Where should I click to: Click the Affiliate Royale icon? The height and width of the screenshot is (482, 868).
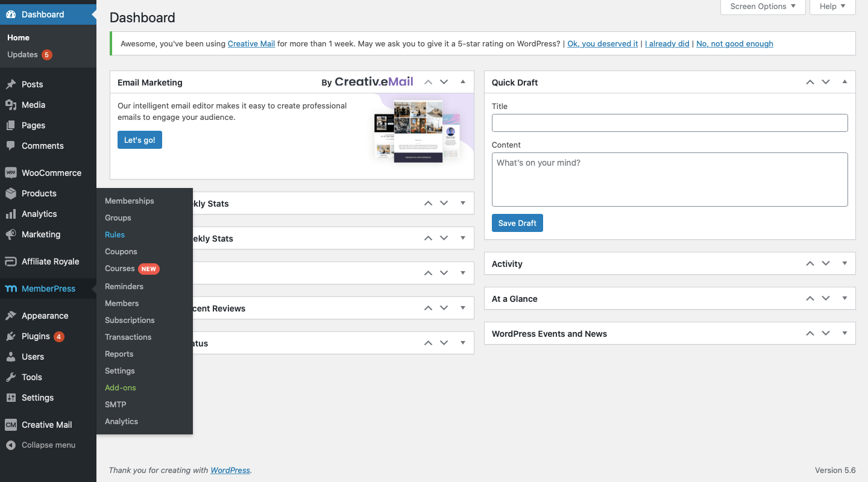click(11, 261)
